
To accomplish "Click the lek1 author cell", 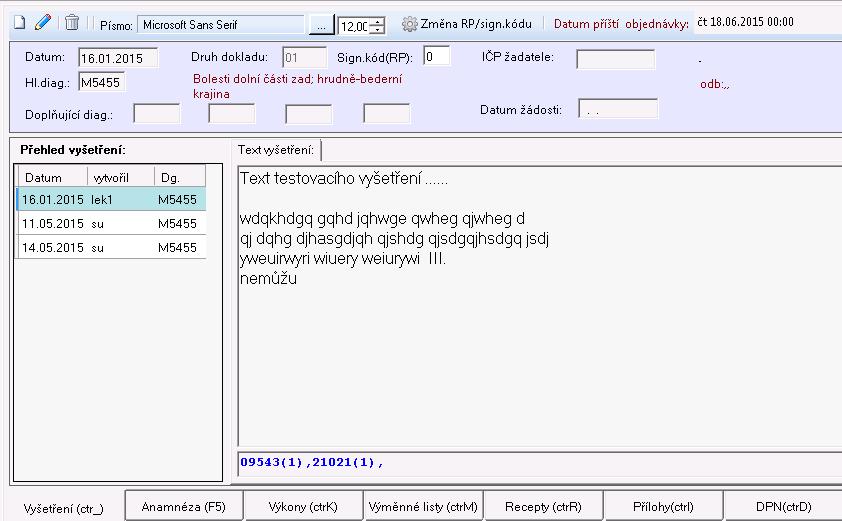I will pos(102,200).
